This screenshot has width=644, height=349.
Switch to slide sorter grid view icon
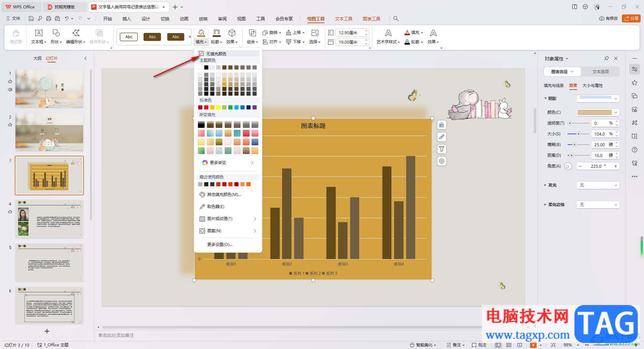click(x=509, y=345)
